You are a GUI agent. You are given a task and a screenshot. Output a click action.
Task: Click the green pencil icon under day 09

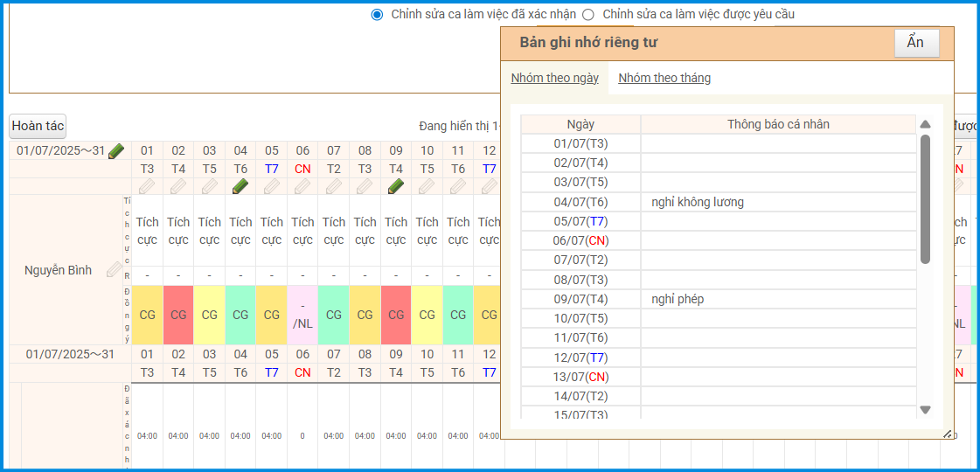396,186
